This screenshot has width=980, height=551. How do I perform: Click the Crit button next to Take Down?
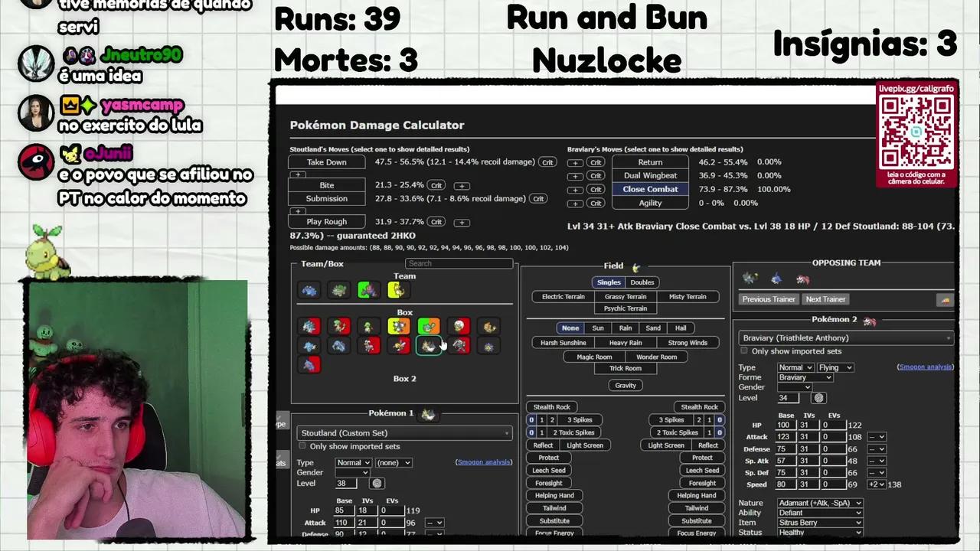(547, 162)
